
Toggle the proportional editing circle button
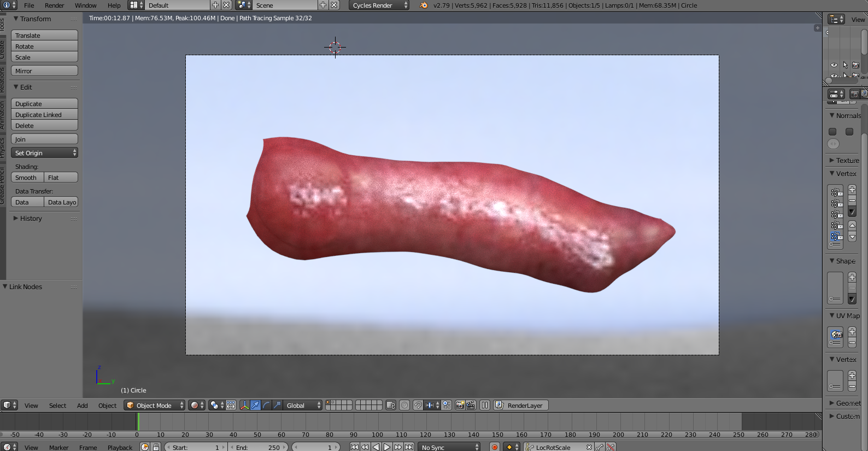pos(404,405)
